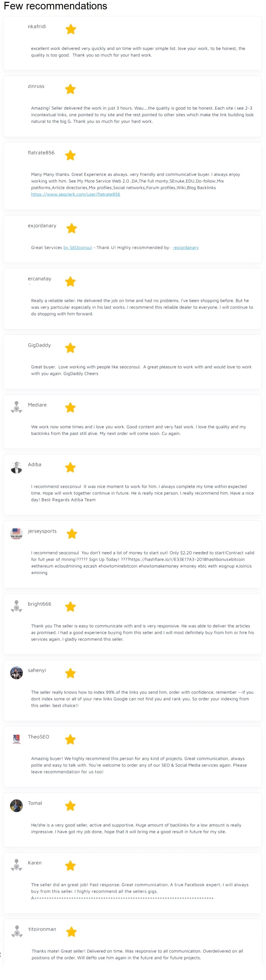Click Mediare's default avatar icon
The height and width of the screenshot is (980, 266).
16,407
